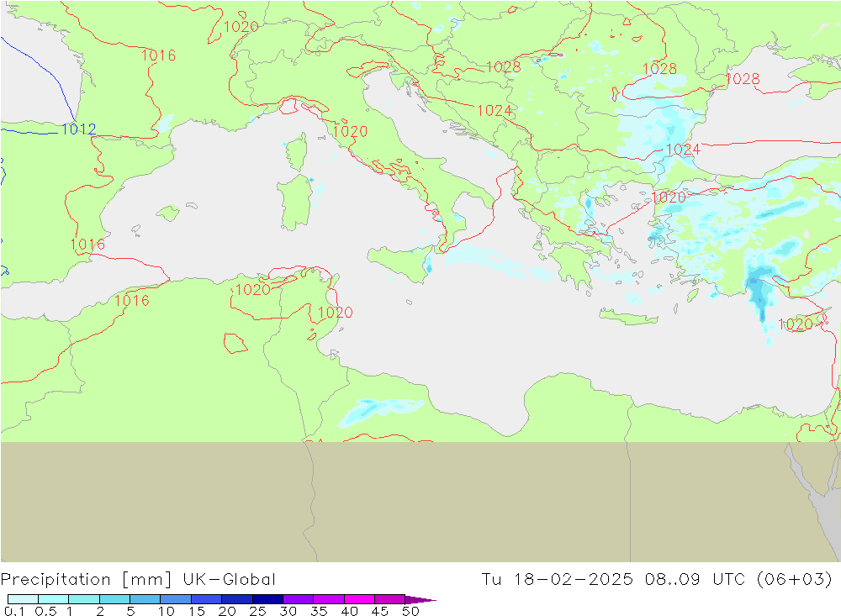Select the purple swatch between 30 and 35
This screenshot has height=616, width=841.
click(299, 599)
